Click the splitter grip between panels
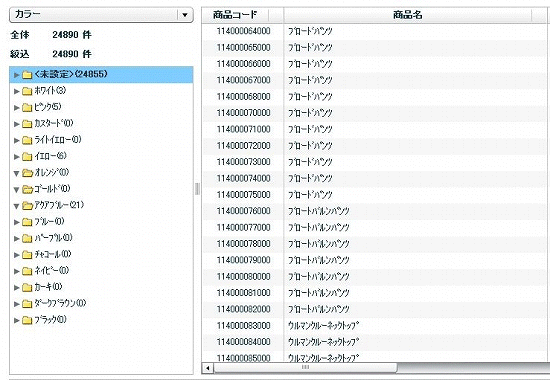 click(197, 189)
